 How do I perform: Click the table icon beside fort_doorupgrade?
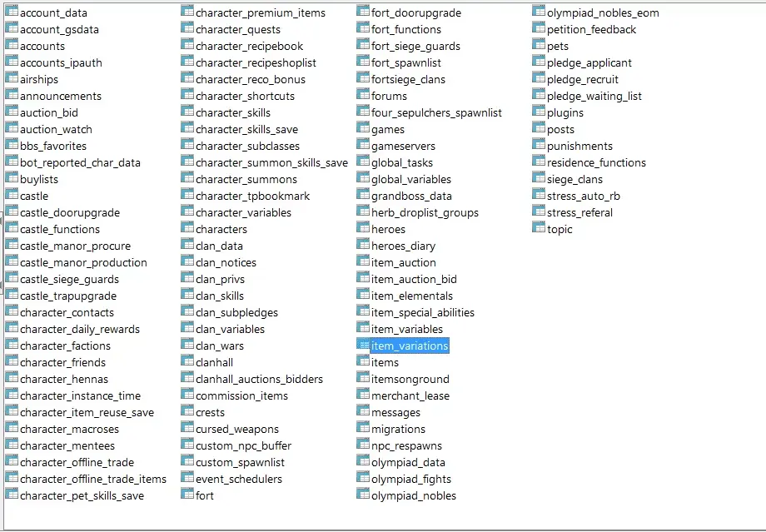coord(363,11)
